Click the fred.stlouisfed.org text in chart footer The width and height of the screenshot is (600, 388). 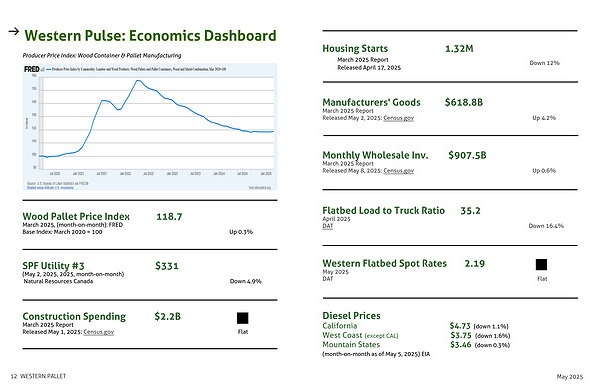tap(260, 187)
